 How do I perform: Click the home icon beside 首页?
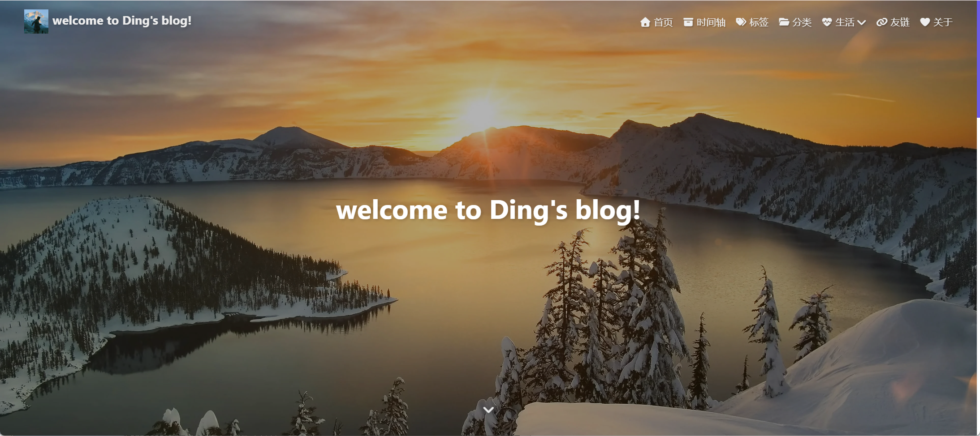click(645, 22)
